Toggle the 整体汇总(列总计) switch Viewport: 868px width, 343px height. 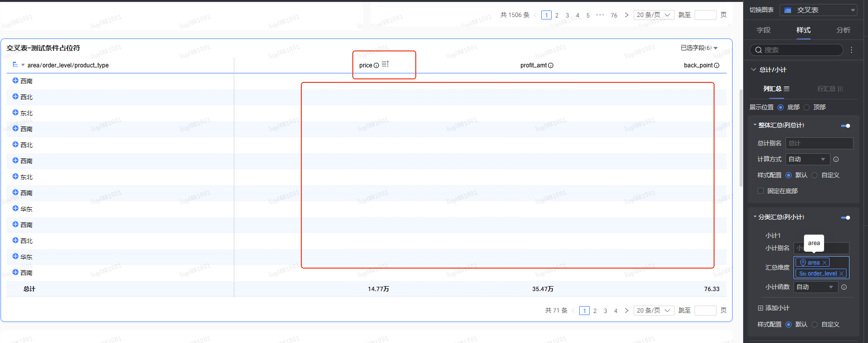pos(846,126)
